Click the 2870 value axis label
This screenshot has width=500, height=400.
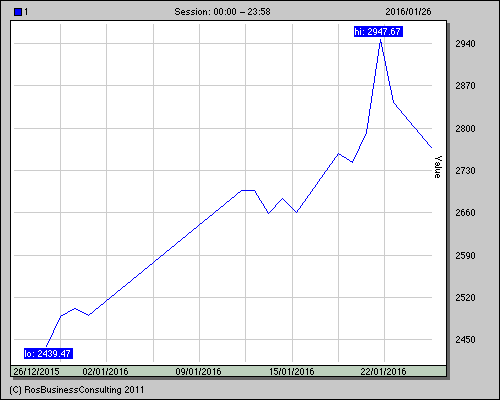click(x=465, y=86)
